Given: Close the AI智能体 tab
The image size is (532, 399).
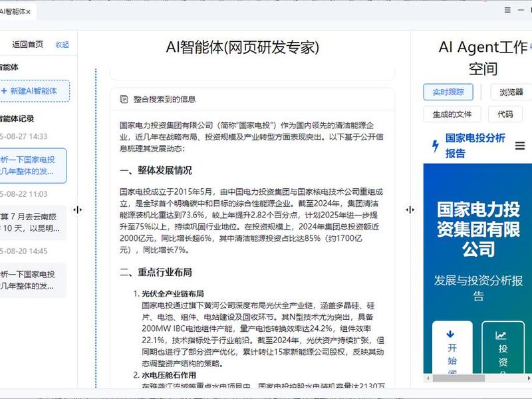Looking at the screenshot, I should 29,12.
